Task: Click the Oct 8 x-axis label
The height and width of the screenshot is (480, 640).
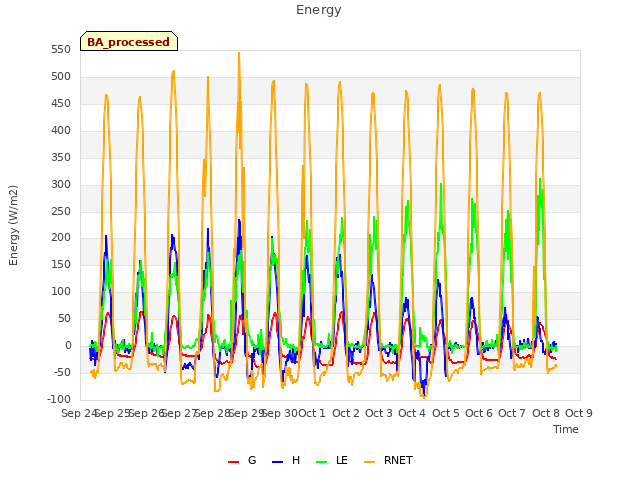Action: [x=546, y=413]
